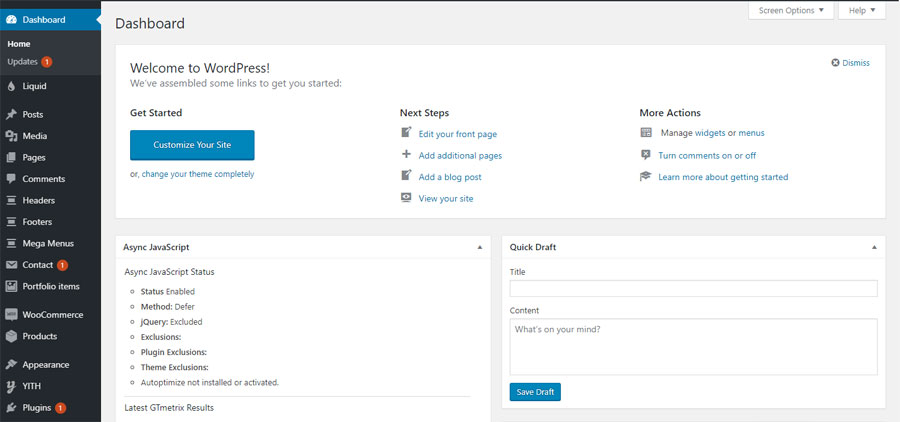900x422 pixels.
Task: Click the Posts pushpin icon
Action: click(x=11, y=114)
